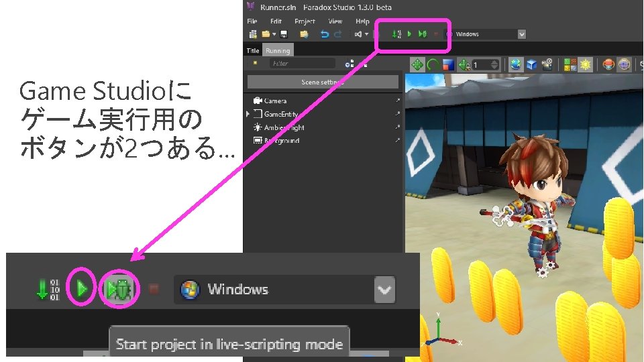Expand the GameEntity tree node
Viewport: 644px width, 362px height.
(248, 114)
